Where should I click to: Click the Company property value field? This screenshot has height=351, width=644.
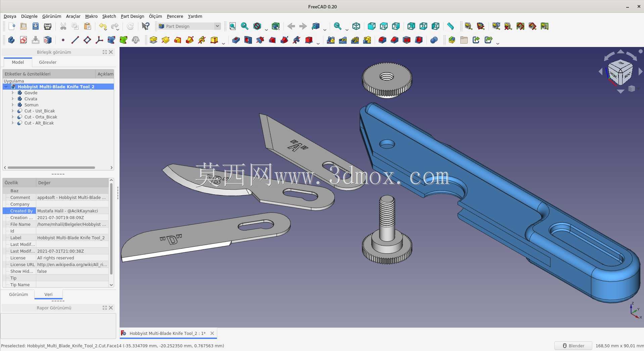pyautogui.click(x=72, y=204)
